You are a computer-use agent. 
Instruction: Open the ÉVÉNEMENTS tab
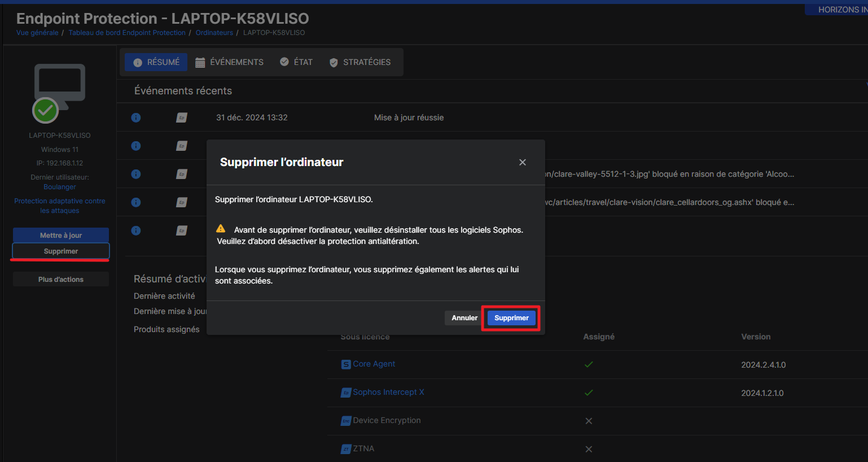(230, 62)
